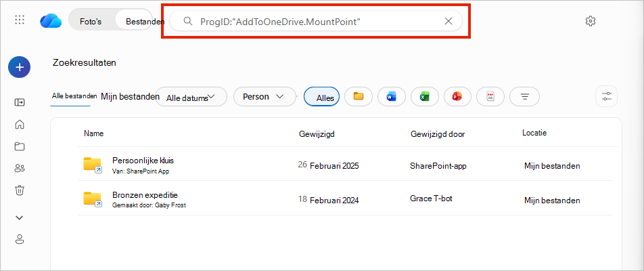Click into the search box text

click(280, 22)
